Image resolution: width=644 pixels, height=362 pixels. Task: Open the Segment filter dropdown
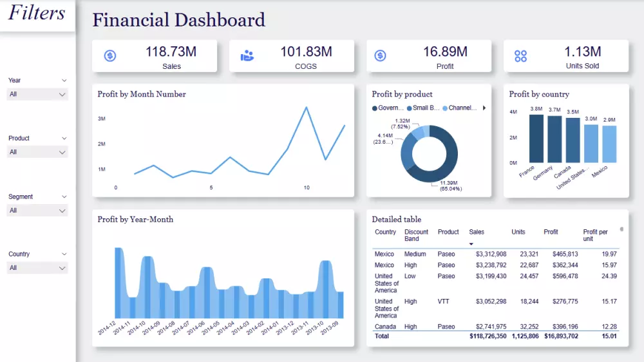coord(37,211)
